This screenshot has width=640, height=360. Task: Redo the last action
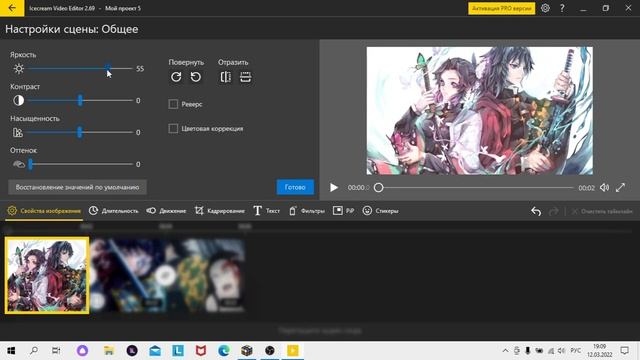[553, 211]
